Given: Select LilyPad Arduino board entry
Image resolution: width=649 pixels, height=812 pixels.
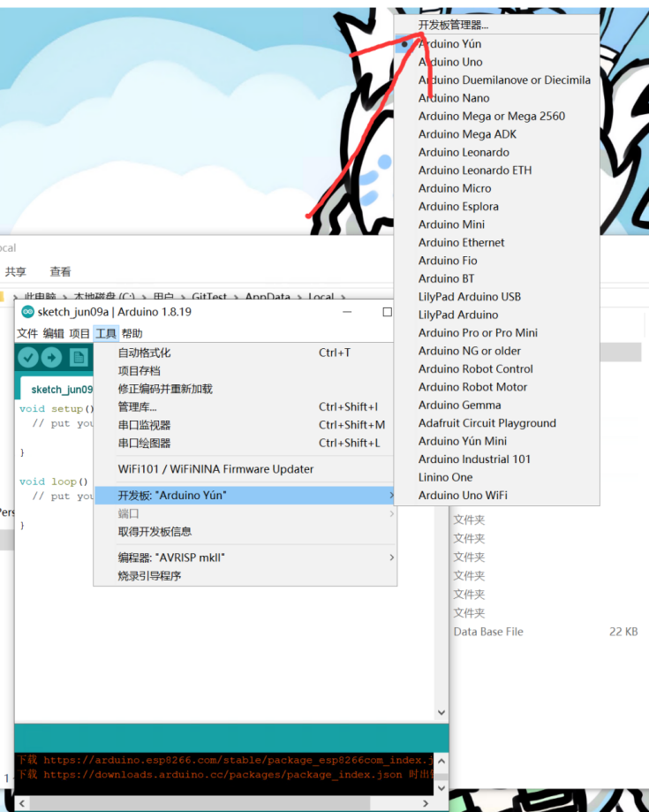Looking at the screenshot, I should [x=497, y=315].
